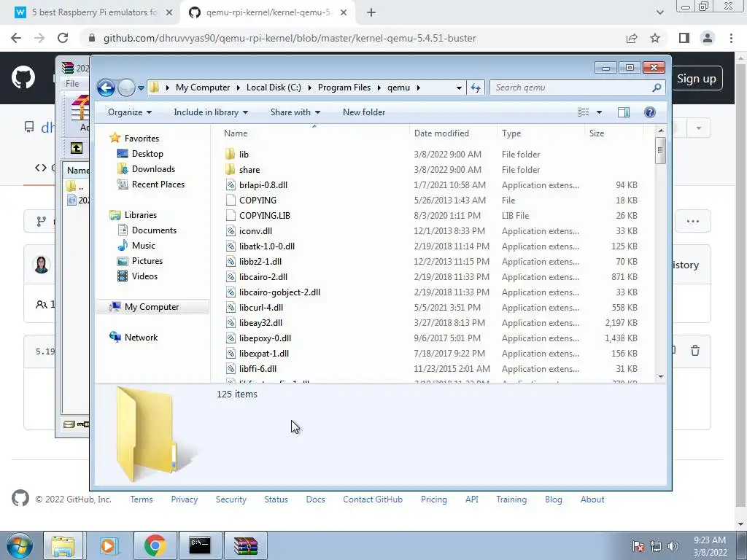Image resolution: width=747 pixels, height=560 pixels.
Task: Open a new Chrome tab
Action: (x=371, y=13)
